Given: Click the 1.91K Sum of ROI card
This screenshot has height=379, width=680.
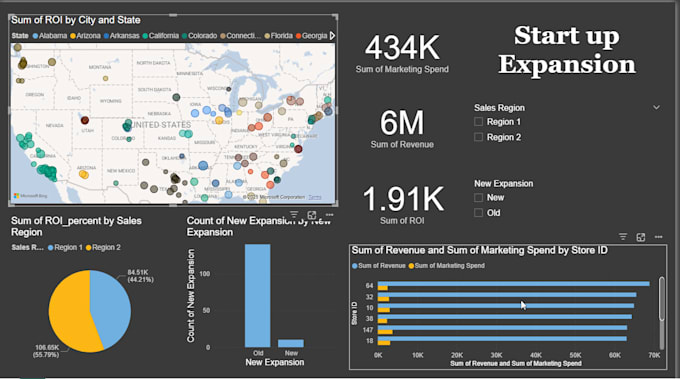Looking at the screenshot, I should point(402,205).
